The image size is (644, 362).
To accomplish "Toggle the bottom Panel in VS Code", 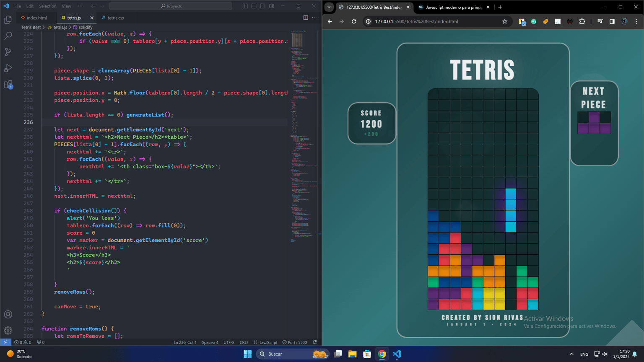I will pyautogui.click(x=254, y=6).
